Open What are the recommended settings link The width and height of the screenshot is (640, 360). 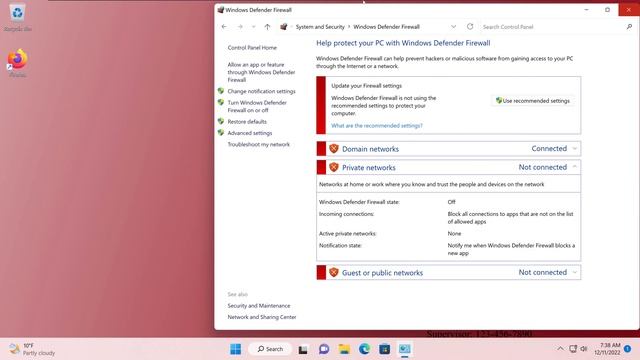click(x=377, y=126)
